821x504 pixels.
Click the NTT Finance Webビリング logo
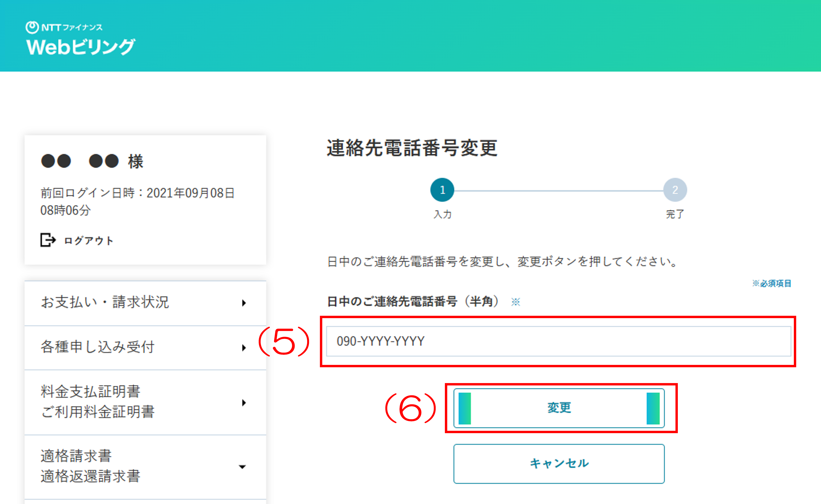(80, 38)
